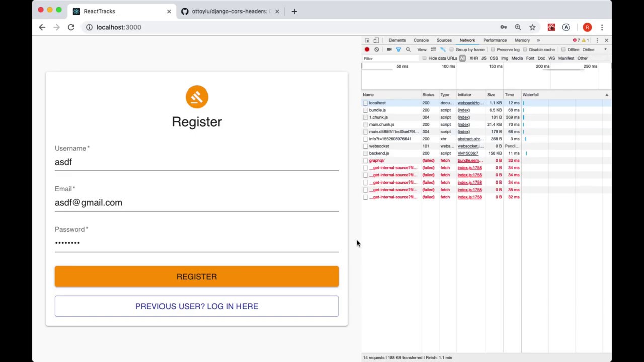Click the red extension icon in toolbar
Screen dimensions: 644x362
(551, 27)
